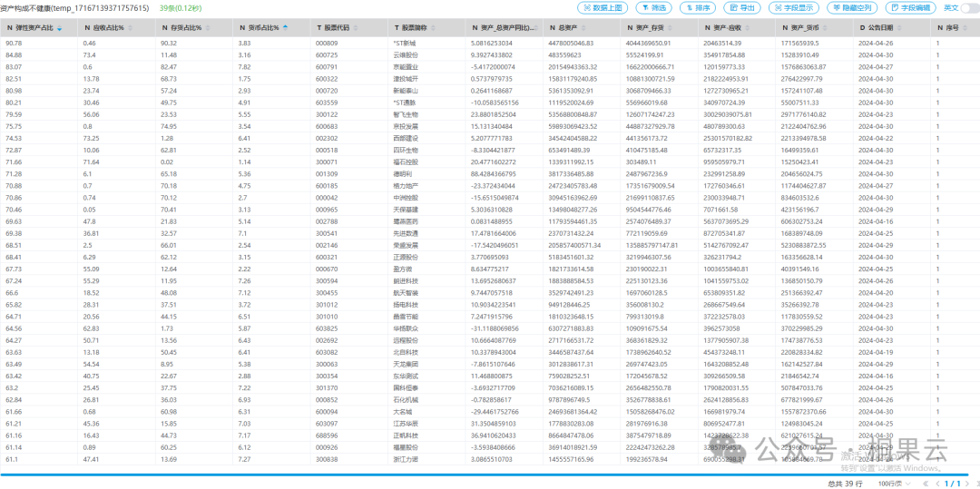The image size is (980, 489).
Task: Open 字段显示 field display settings
Action: coord(791,7)
